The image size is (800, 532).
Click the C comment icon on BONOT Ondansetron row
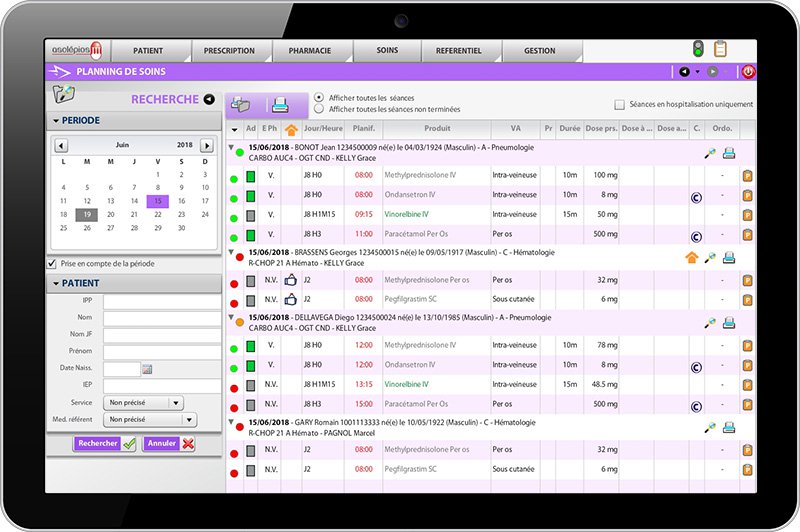pos(696,197)
